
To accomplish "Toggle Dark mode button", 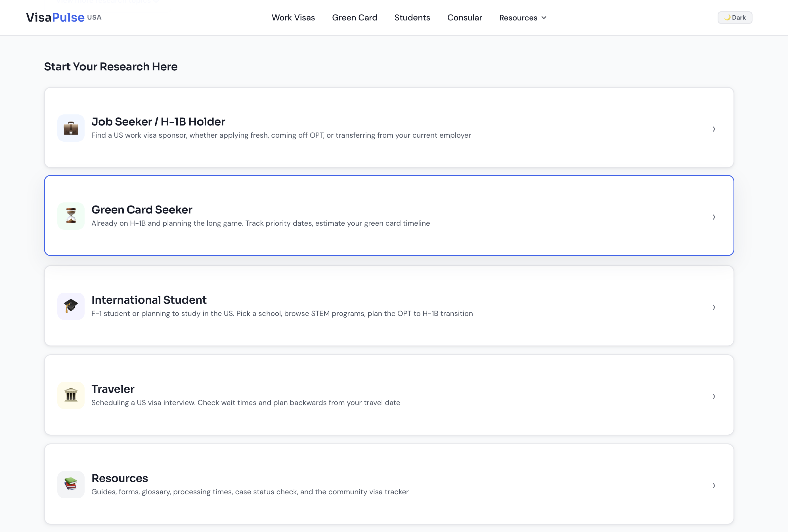I will coord(735,18).
